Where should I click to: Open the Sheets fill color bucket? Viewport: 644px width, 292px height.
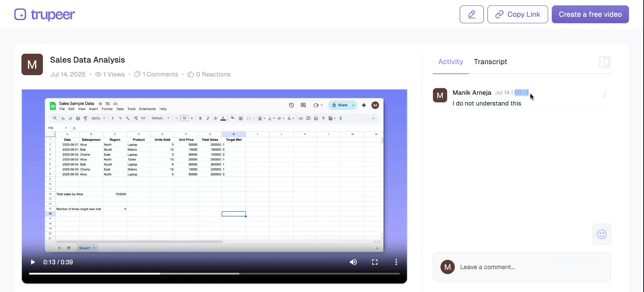(233, 118)
